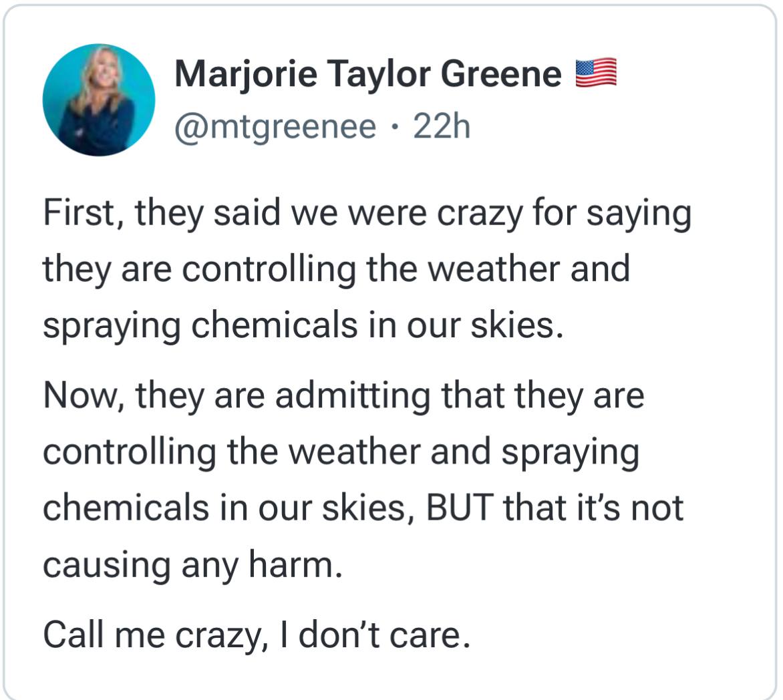Viewport: 783px width, 700px height.
Task: Click the line 'Call me crazy, I don't care.'
Action: point(257,636)
